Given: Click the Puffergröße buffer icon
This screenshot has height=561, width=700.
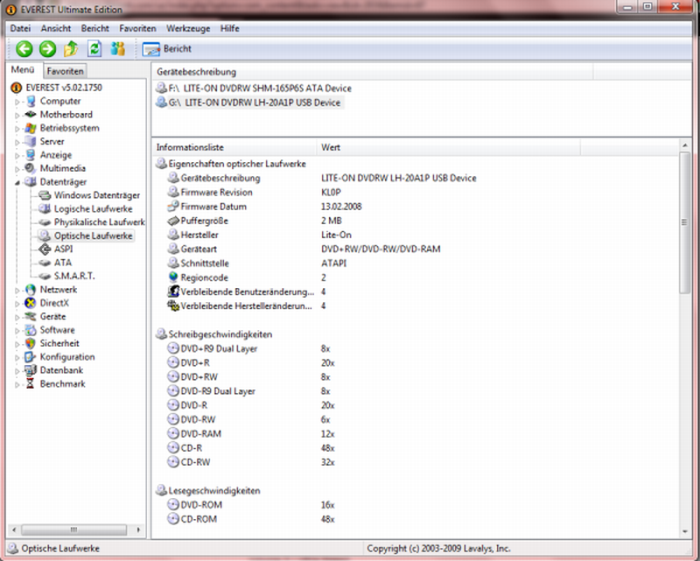Looking at the screenshot, I should tap(173, 220).
